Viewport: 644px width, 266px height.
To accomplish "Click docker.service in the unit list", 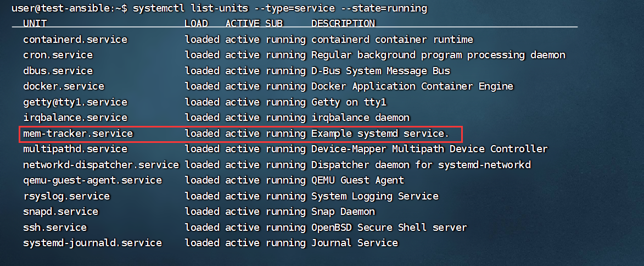I will [64, 86].
